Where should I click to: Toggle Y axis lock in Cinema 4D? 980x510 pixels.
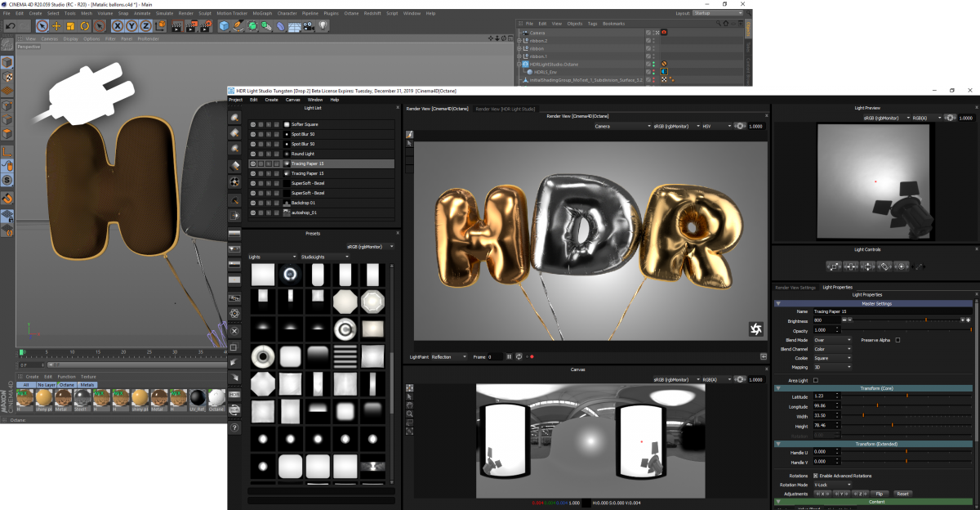click(x=132, y=26)
